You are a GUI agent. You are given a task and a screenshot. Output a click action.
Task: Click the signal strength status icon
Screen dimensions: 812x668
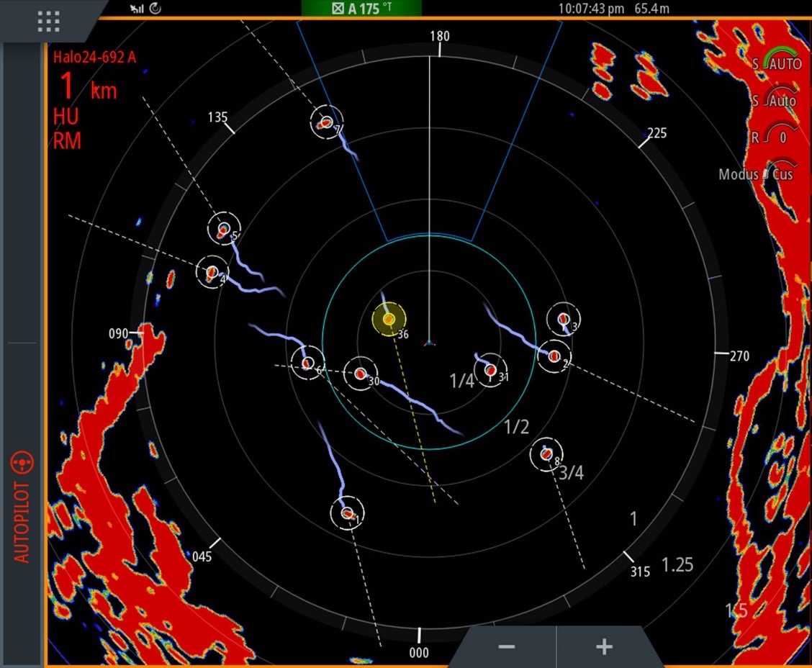pos(136,8)
